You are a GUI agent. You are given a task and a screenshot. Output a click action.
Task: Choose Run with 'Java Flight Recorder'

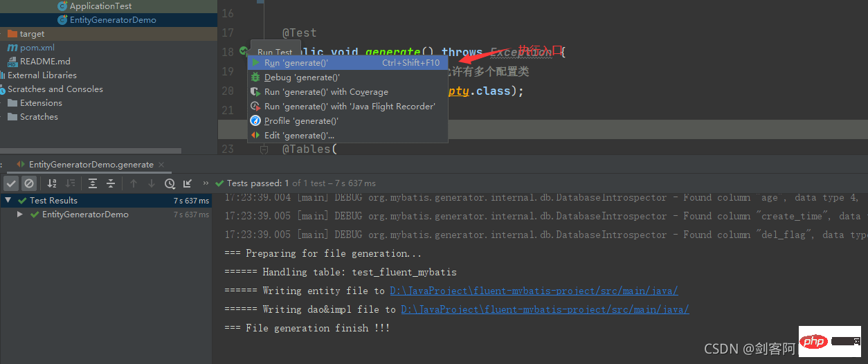(347, 107)
